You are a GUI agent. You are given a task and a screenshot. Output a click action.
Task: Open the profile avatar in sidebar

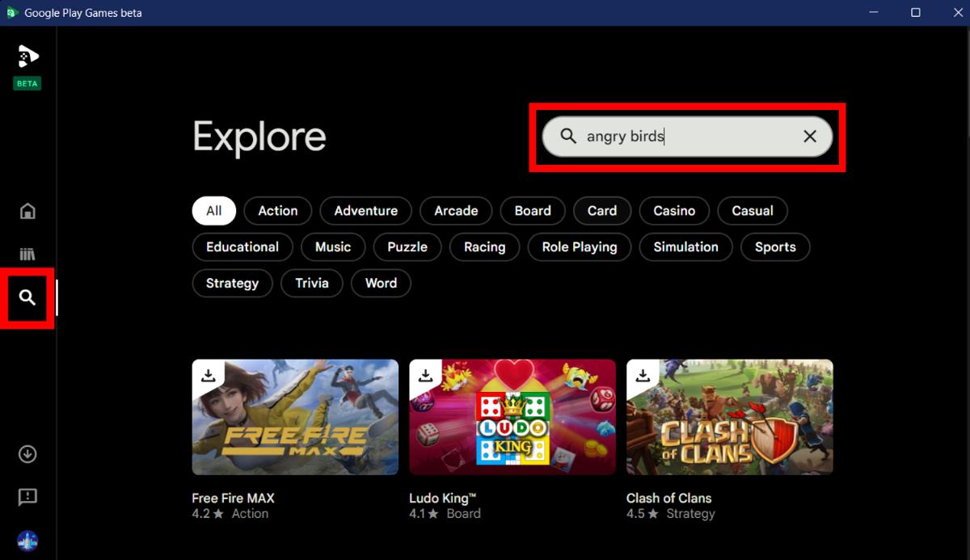coord(27,541)
